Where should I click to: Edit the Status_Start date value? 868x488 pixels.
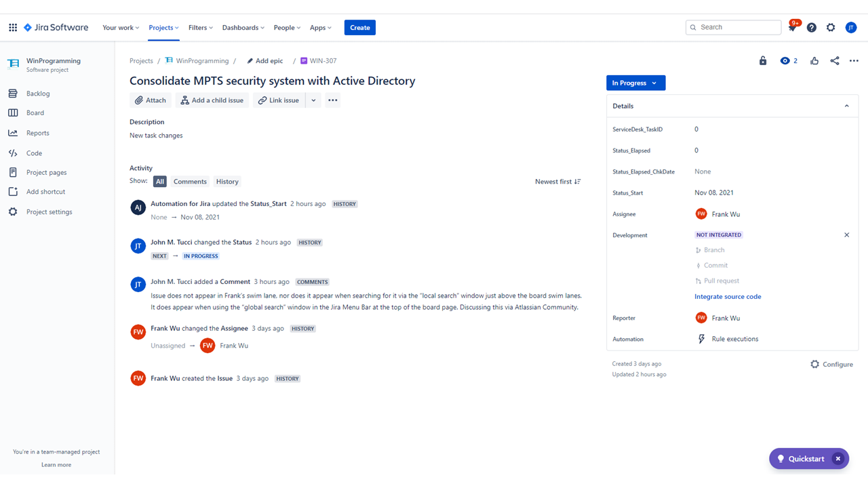click(x=714, y=193)
